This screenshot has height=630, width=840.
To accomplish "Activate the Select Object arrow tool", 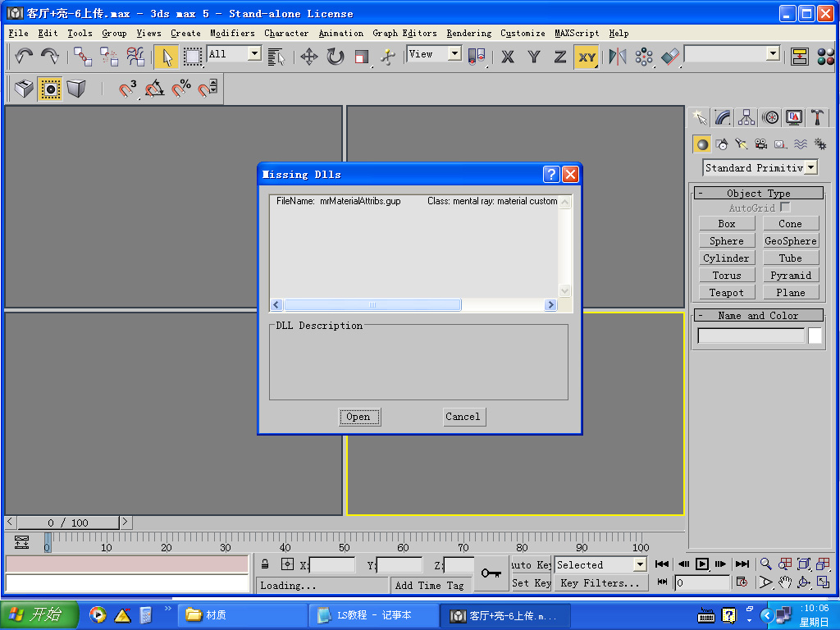I will pyautogui.click(x=167, y=57).
